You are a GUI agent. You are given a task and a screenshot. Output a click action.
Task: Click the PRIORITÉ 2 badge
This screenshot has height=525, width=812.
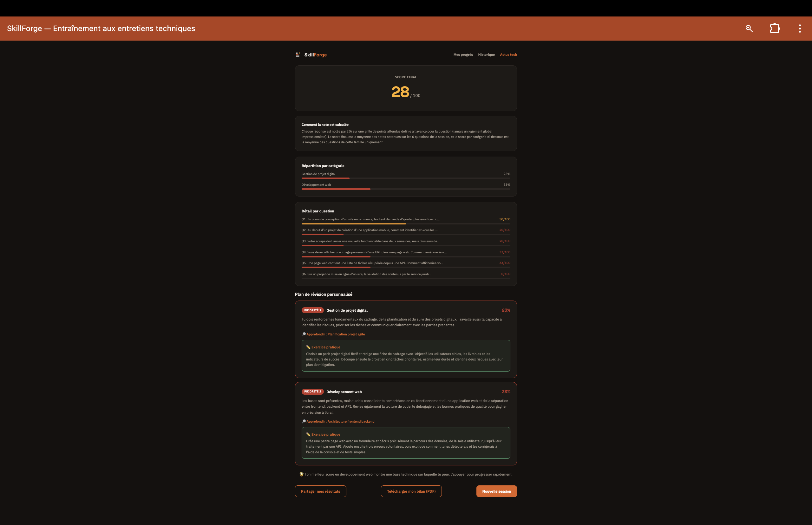point(312,391)
